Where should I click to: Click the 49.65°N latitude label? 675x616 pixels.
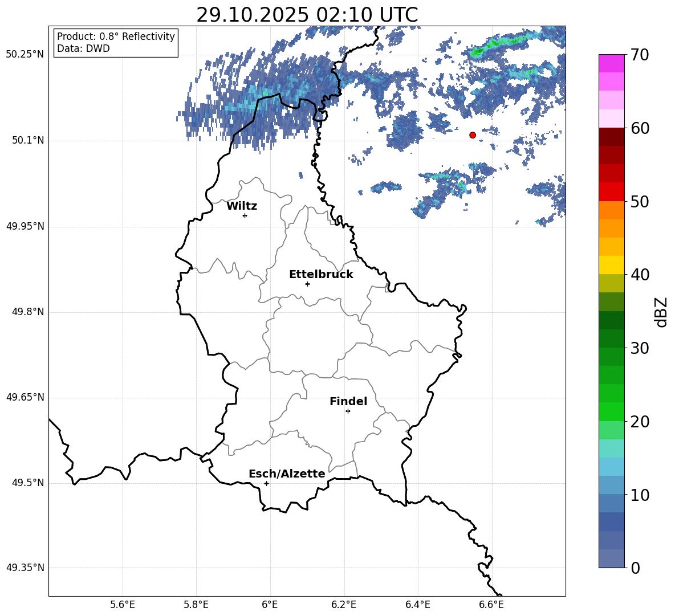click(25, 397)
